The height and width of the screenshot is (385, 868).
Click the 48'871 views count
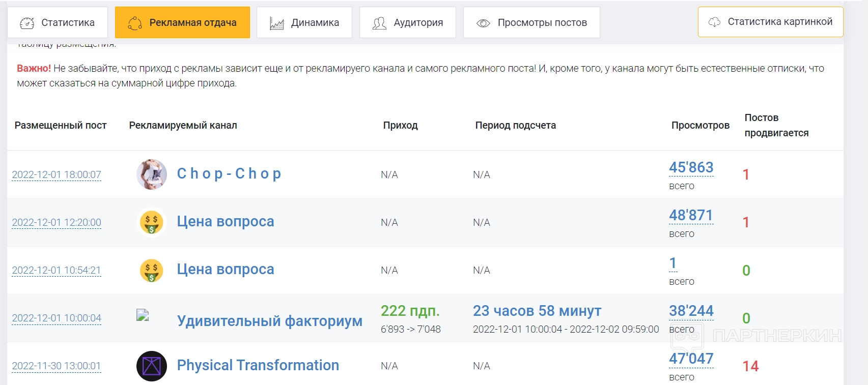click(x=691, y=216)
